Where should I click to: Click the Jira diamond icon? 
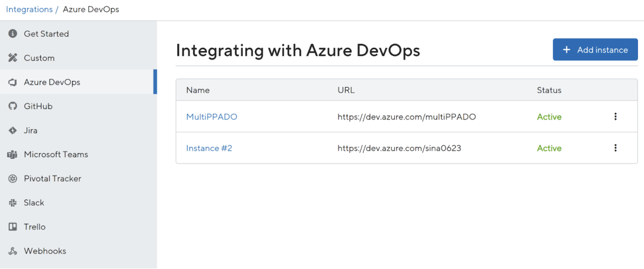13,131
